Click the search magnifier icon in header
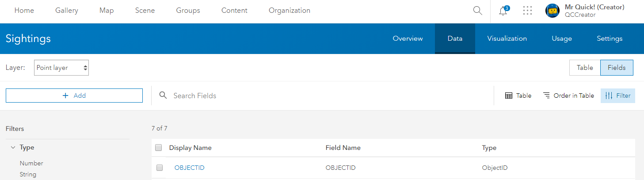The width and height of the screenshot is (644, 180). pos(477,11)
